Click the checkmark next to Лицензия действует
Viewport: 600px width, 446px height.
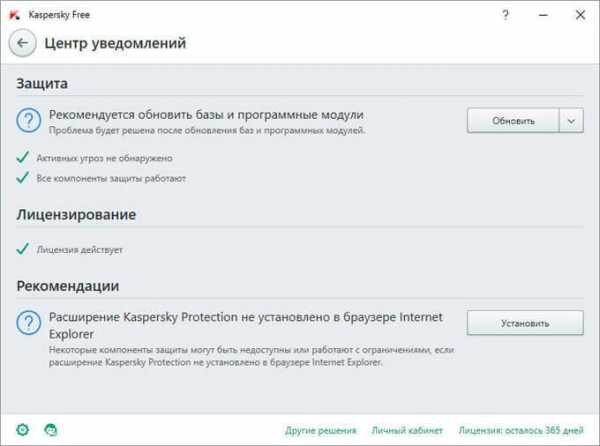[23, 249]
